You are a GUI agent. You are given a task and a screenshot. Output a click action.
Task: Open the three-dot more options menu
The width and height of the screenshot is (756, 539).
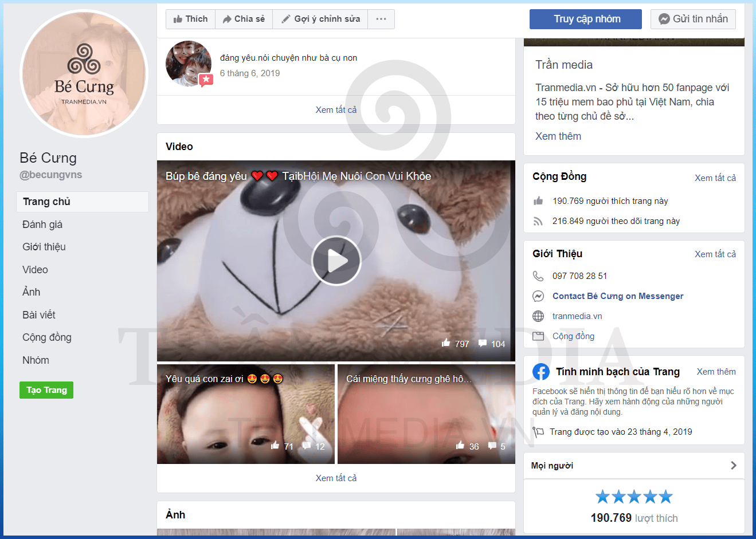(381, 19)
